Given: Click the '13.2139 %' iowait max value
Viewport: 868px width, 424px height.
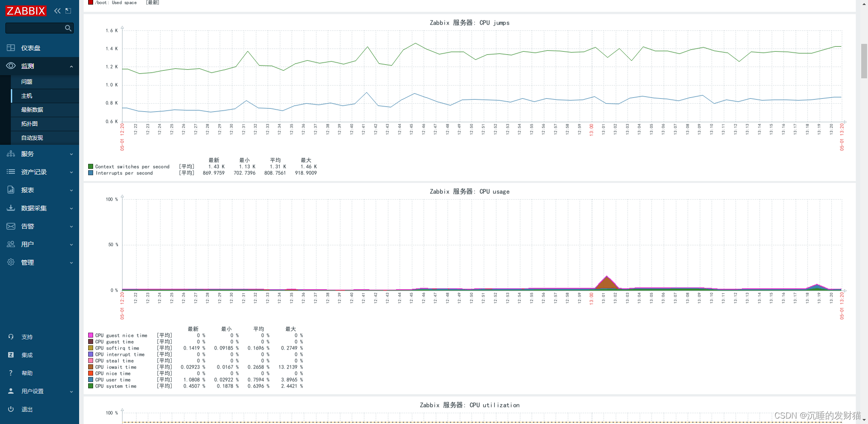Looking at the screenshot, I should [291, 367].
